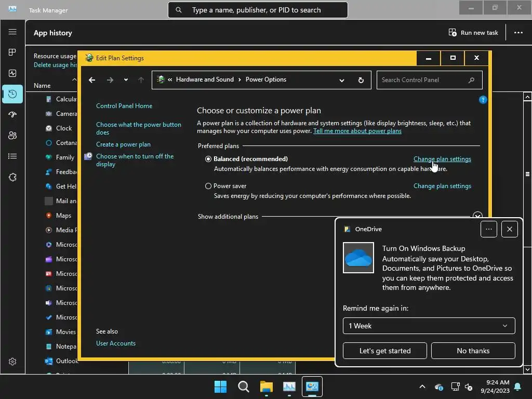
Task: Click muted volume icon in system tray
Action: click(469, 387)
